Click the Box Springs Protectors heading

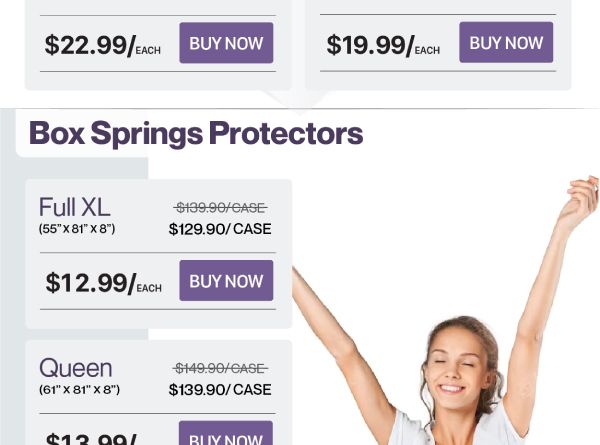point(195,133)
